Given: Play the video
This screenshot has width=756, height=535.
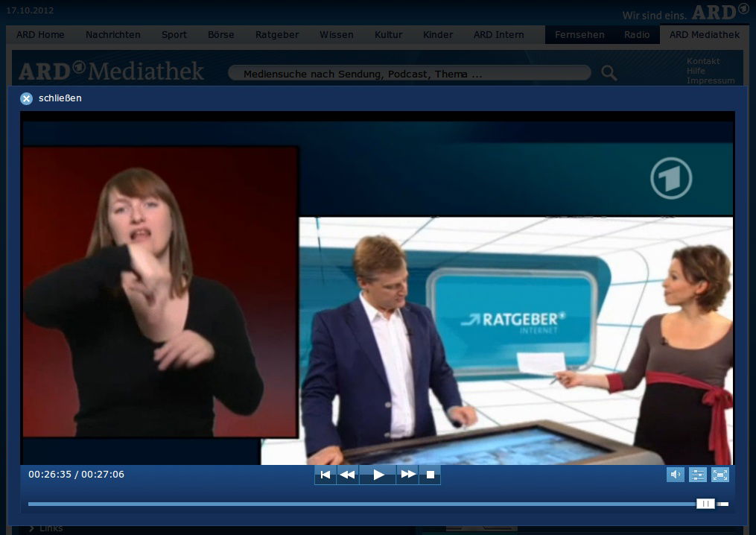Looking at the screenshot, I should pos(378,475).
